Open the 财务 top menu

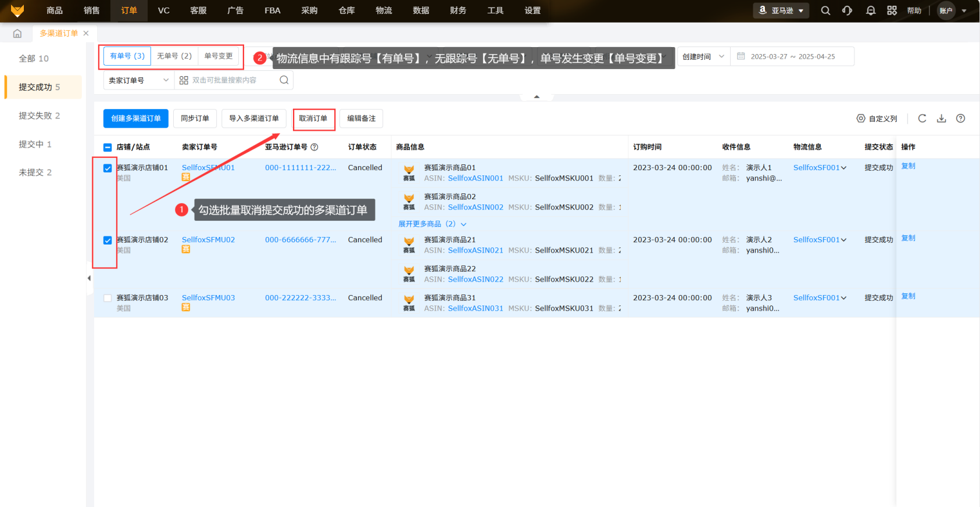(458, 10)
